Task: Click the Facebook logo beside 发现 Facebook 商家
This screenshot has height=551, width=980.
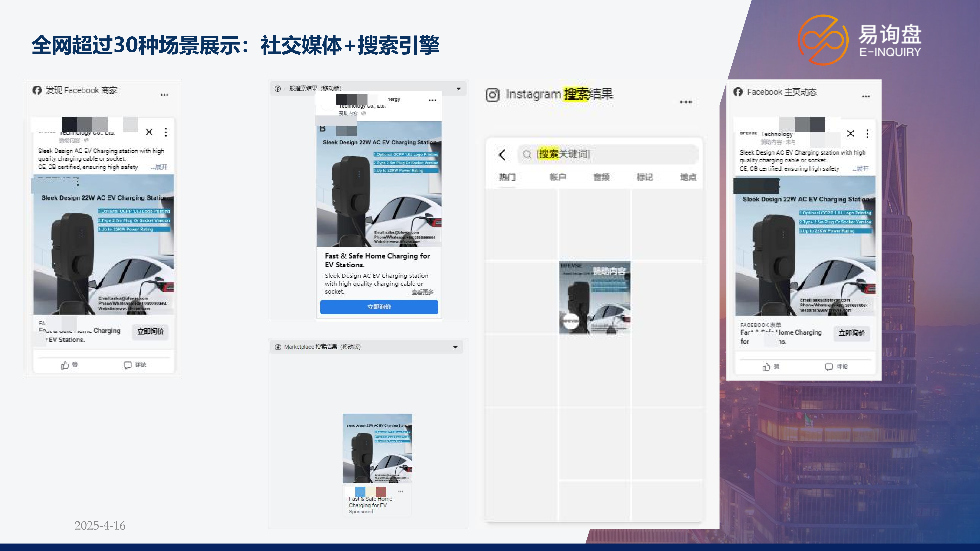Action: [x=37, y=90]
